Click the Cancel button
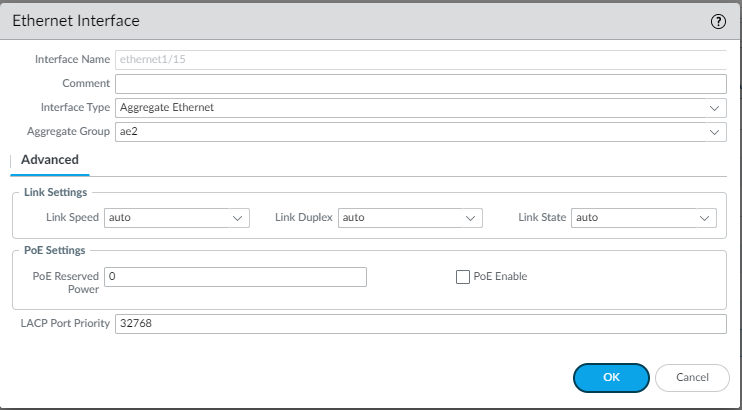742x410 pixels. point(692,377)
